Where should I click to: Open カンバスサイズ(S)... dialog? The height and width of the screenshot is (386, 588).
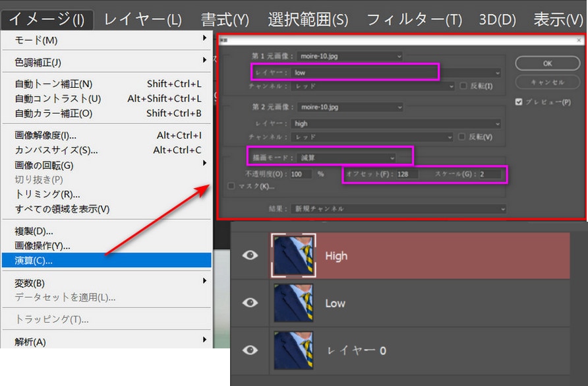tap(107, 150)
